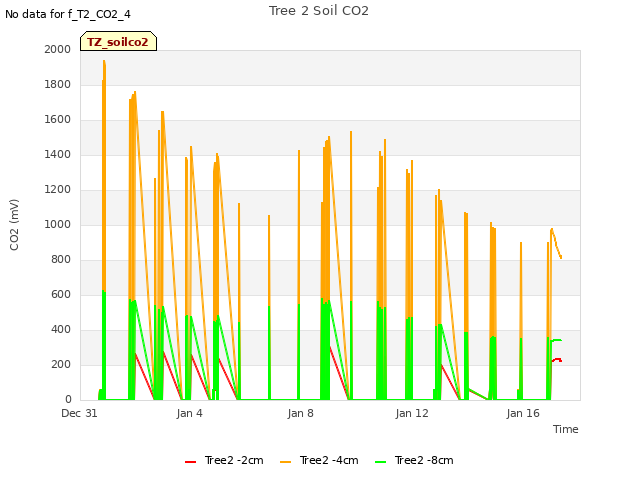Click the '1000' y-axis tick label
This screenshot has height=480, width=640.
pyautogui.click(x=58, y=224)
